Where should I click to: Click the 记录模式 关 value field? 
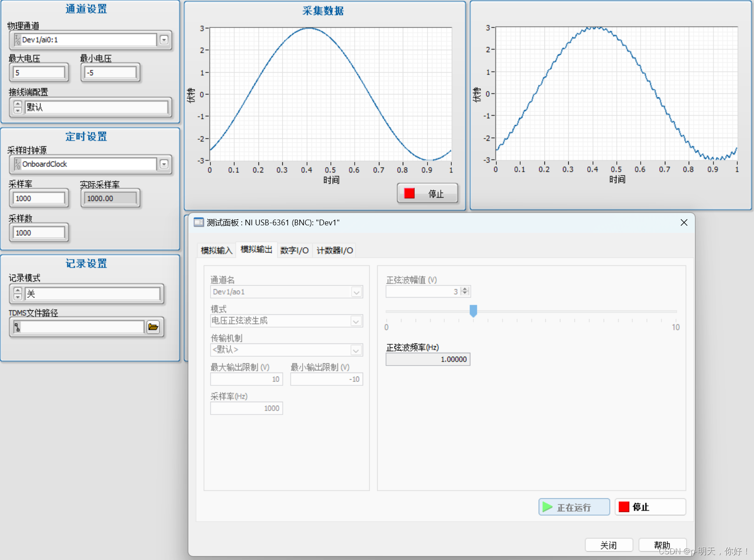point(93,294)
